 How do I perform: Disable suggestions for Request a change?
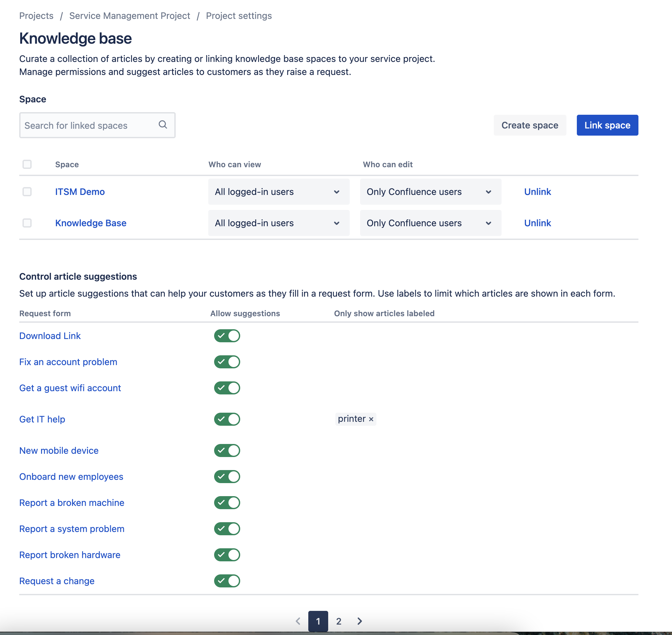227,581
